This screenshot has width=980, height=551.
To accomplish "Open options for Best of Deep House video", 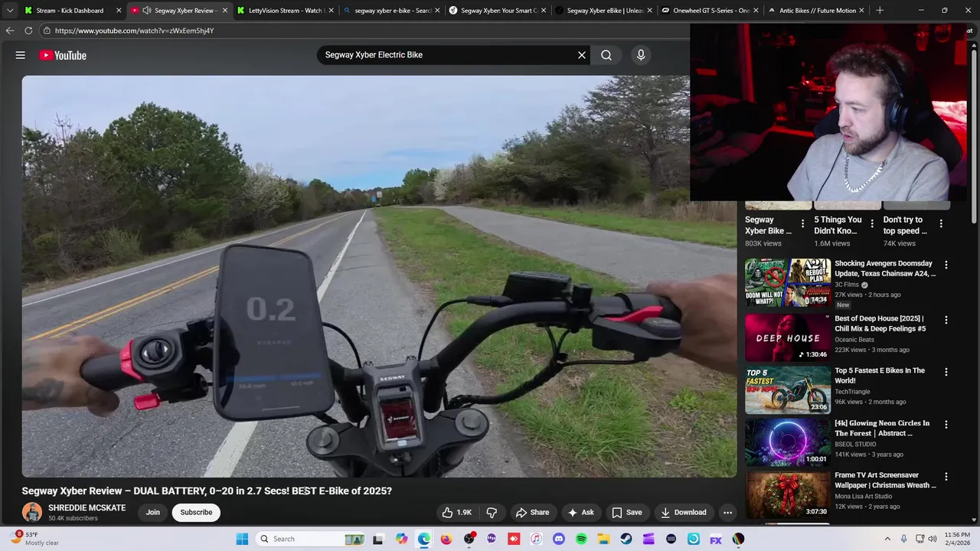I will pos(946,320).
